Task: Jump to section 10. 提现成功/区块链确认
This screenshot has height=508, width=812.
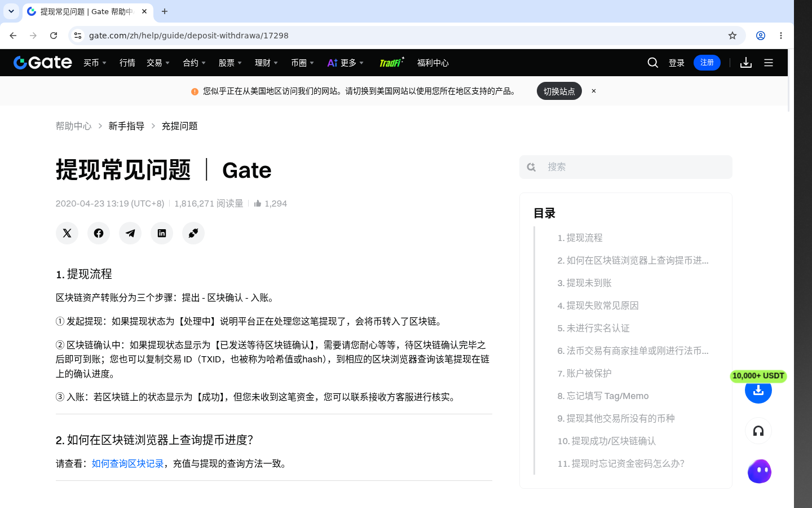Action: point(607,441)
